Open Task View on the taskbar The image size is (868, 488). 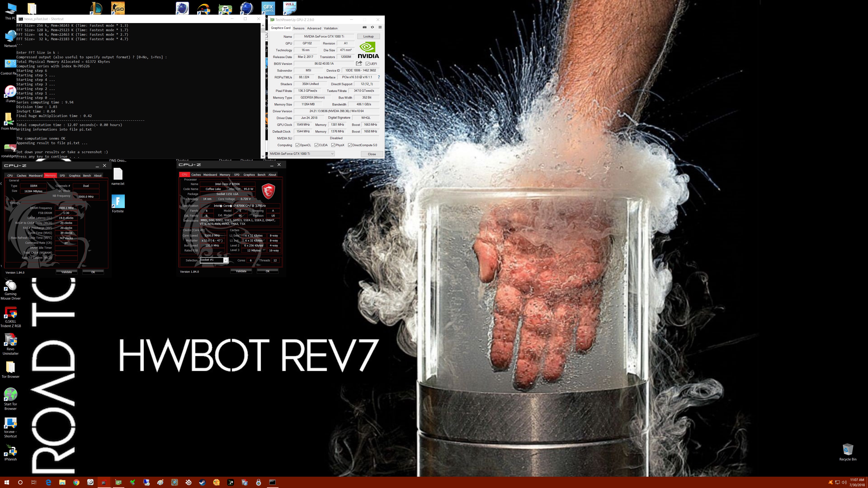34,482
